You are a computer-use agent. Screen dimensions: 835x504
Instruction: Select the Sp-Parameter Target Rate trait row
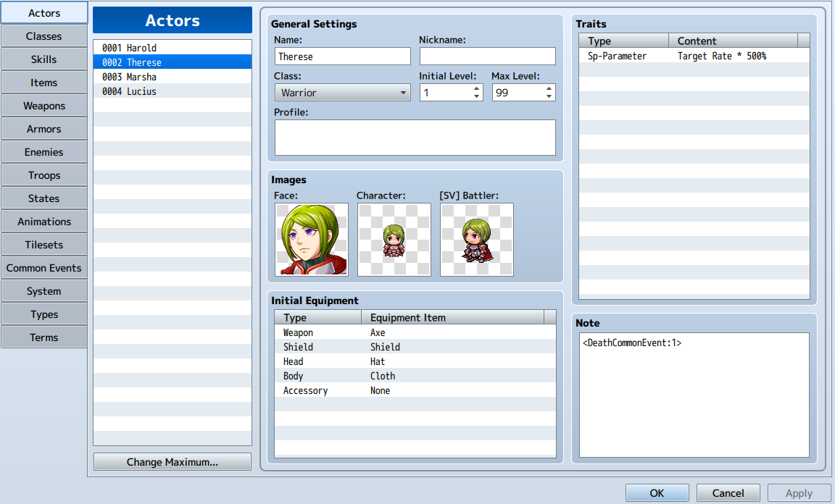click(694, 55)
